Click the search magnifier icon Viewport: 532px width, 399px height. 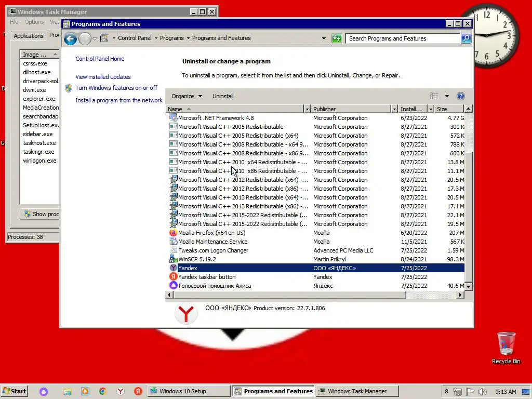tap(466, 38)
